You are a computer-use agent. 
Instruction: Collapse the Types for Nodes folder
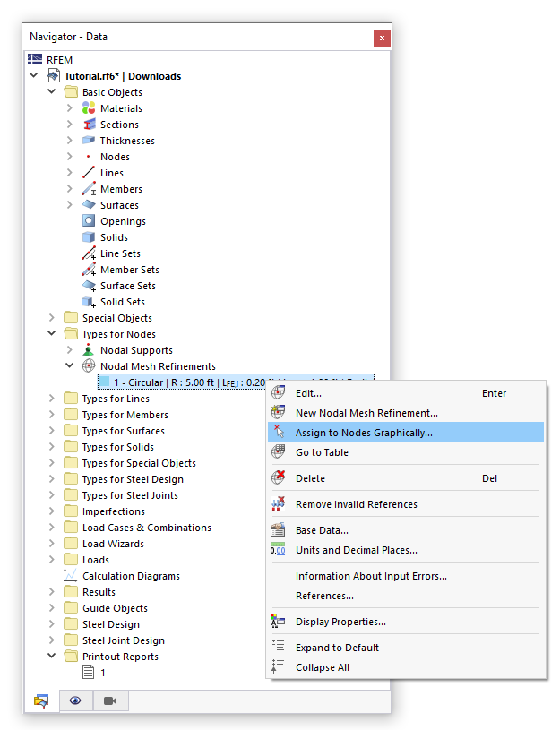point(52,333)
